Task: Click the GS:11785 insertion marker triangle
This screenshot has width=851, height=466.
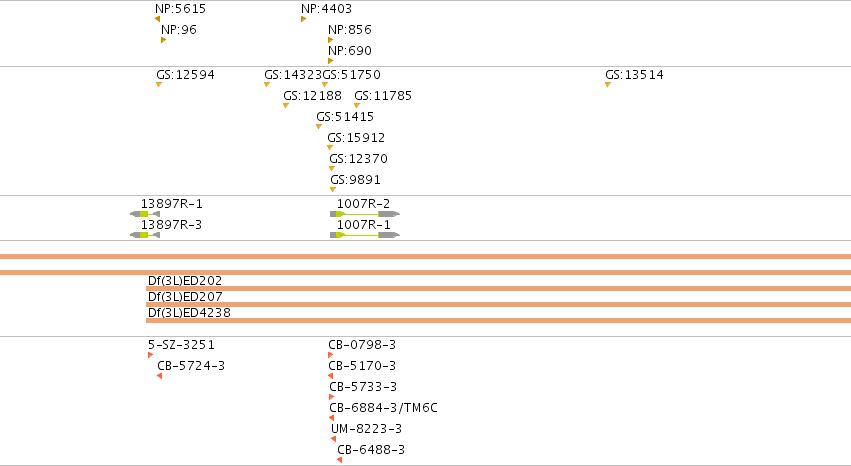Action: (x=357, y=106)
